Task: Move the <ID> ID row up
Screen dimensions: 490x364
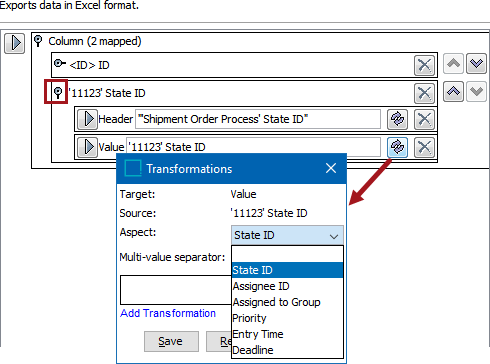Action: coord(453,63)
